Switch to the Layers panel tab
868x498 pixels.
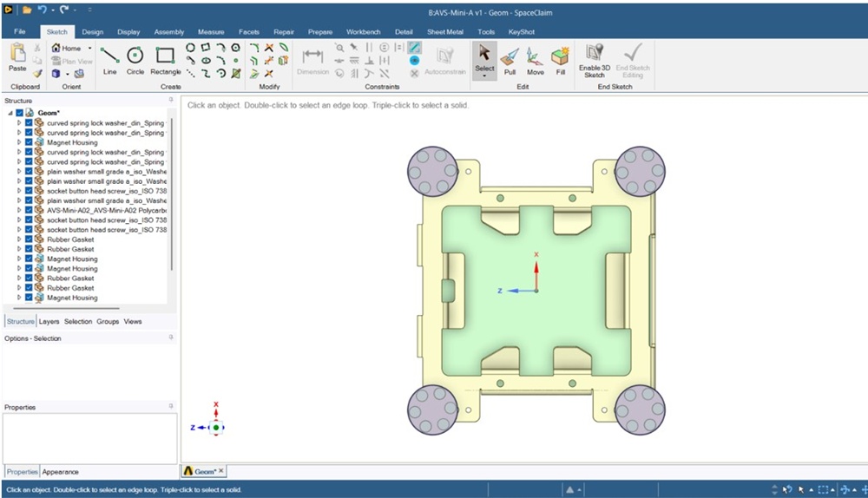[x=49, y=322]
